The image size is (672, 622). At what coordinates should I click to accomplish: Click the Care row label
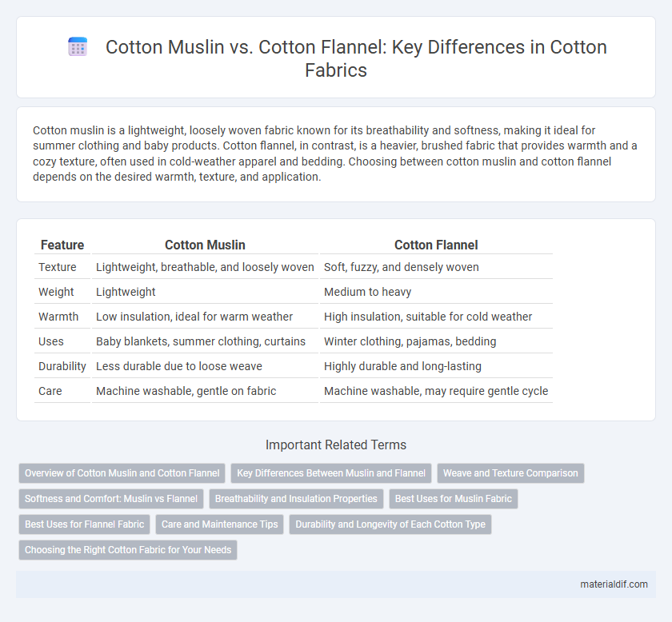pos(50,391)
